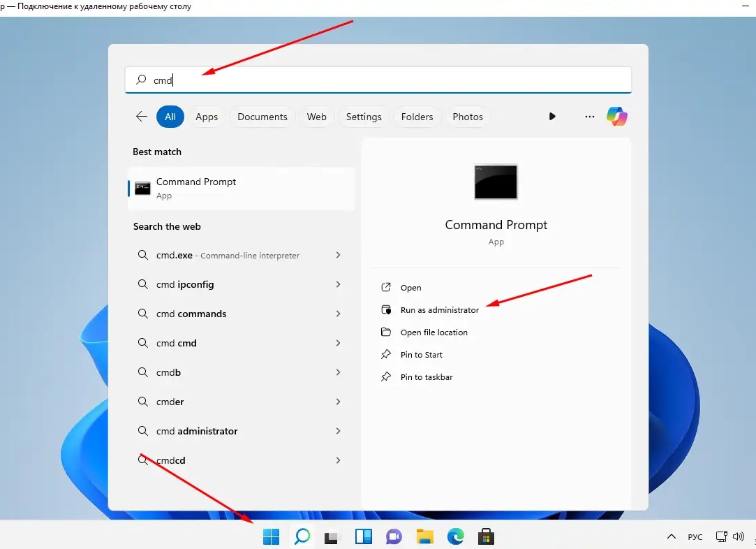
Task: Open network status icon in system tray
Action: (721, 536)
